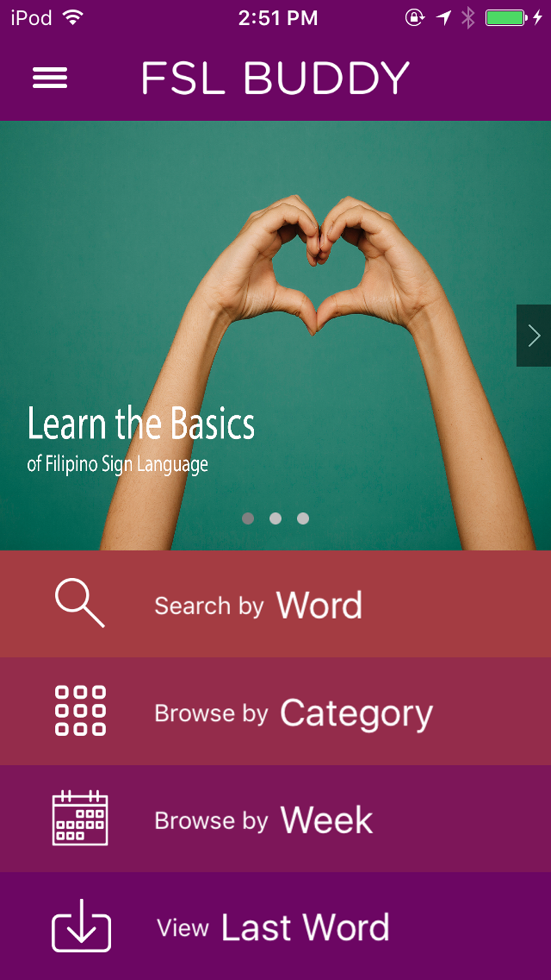Advance carousel with right chevron

coord(533,335)
